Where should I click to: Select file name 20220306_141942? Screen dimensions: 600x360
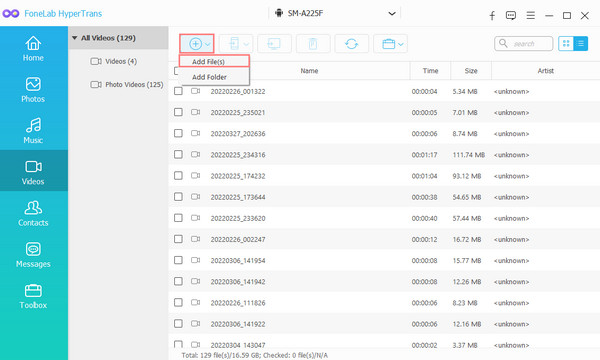tap(238, 282)
